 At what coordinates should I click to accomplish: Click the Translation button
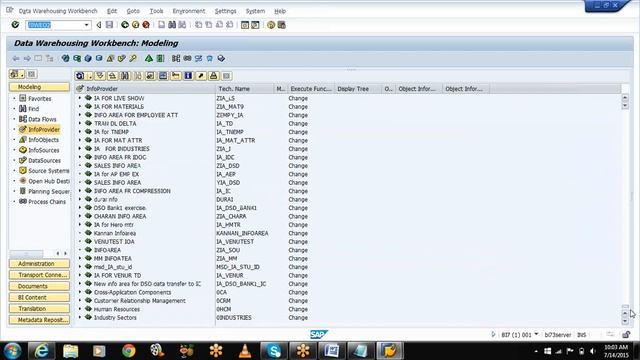coord(39,309)
